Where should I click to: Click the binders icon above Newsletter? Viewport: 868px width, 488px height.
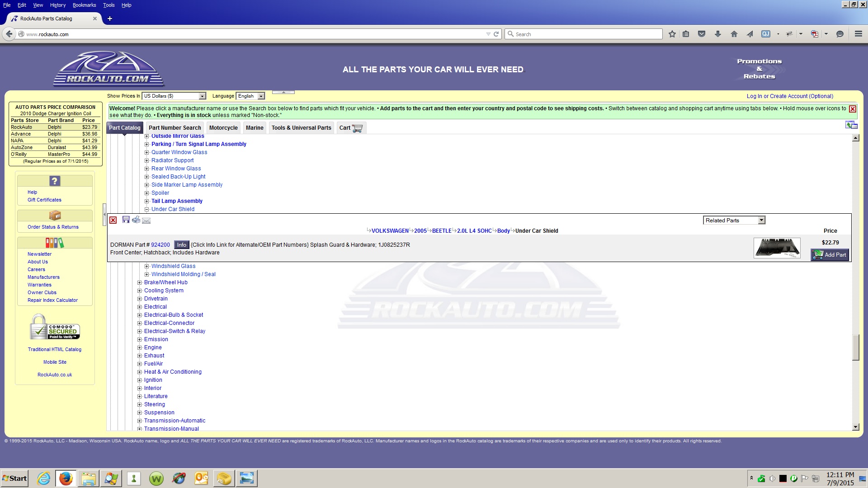pos(55,243)
